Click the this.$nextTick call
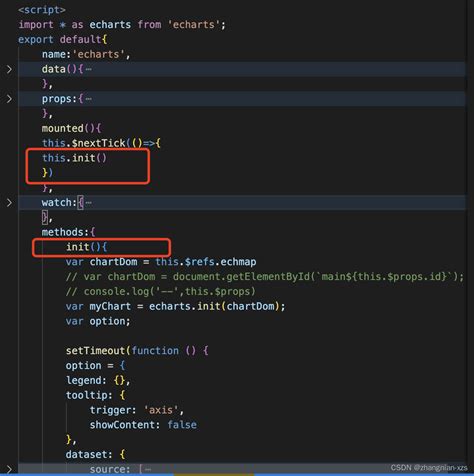Viewport: 474px width, 476px height. pyautogui.click(x=101, y=143)
